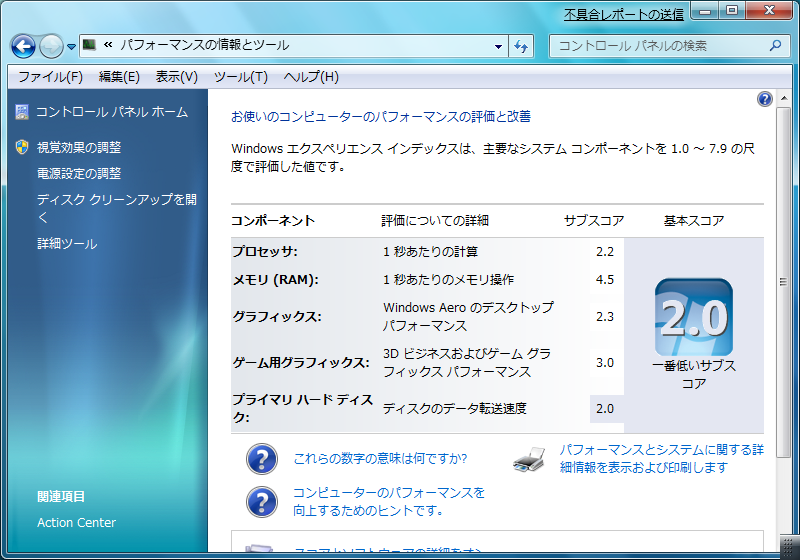Click the address bar control panel icon
Image resolution: width=800 pixels, height=560 pixels.
(89, 45)
